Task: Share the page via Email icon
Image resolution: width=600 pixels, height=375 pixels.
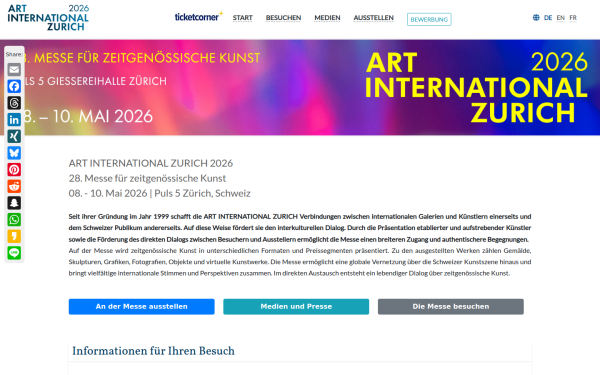Action: pyautogui.click(x=14, y=70)
